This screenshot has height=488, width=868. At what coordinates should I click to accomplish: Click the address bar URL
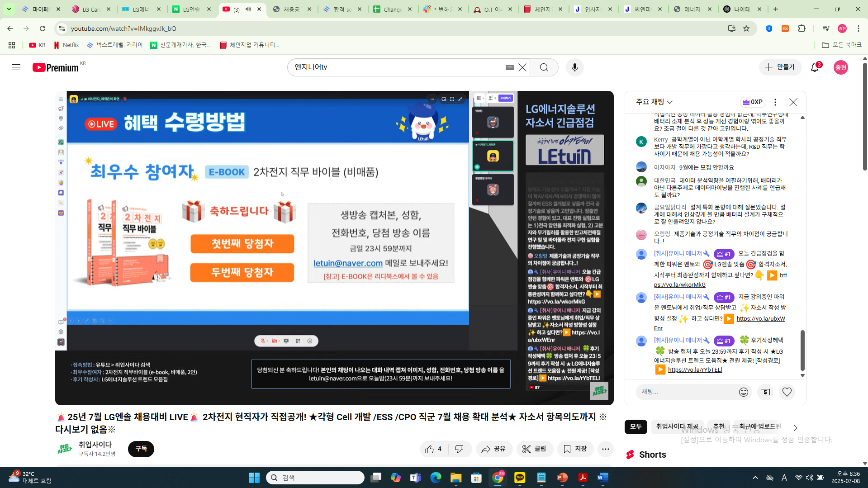(x=123, y=28)
